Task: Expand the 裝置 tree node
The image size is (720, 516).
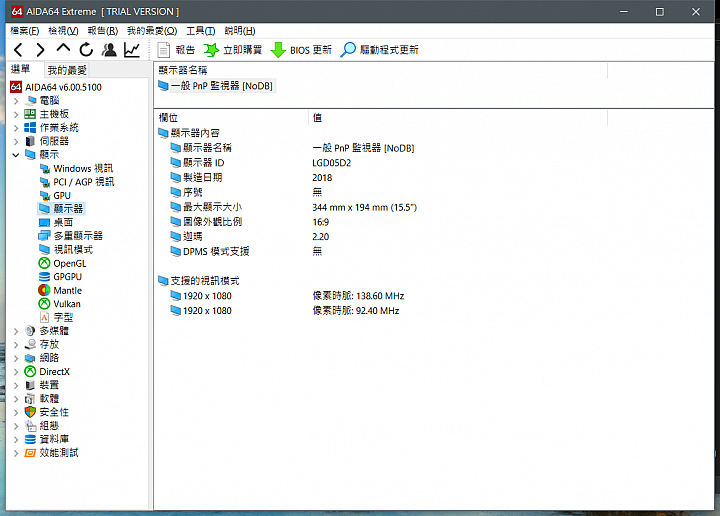Action: pyautogui.click(x=16, y=385)
